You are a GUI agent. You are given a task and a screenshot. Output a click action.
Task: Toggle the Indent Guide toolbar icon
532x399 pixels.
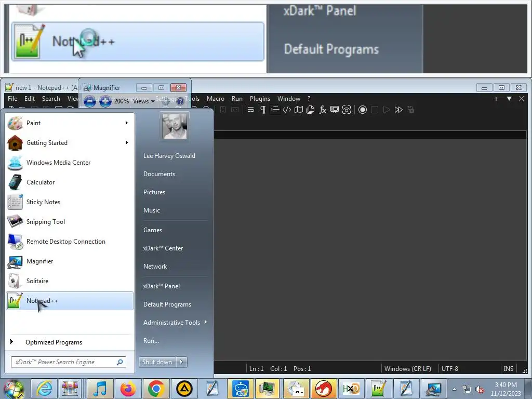(x=275, y=110)
